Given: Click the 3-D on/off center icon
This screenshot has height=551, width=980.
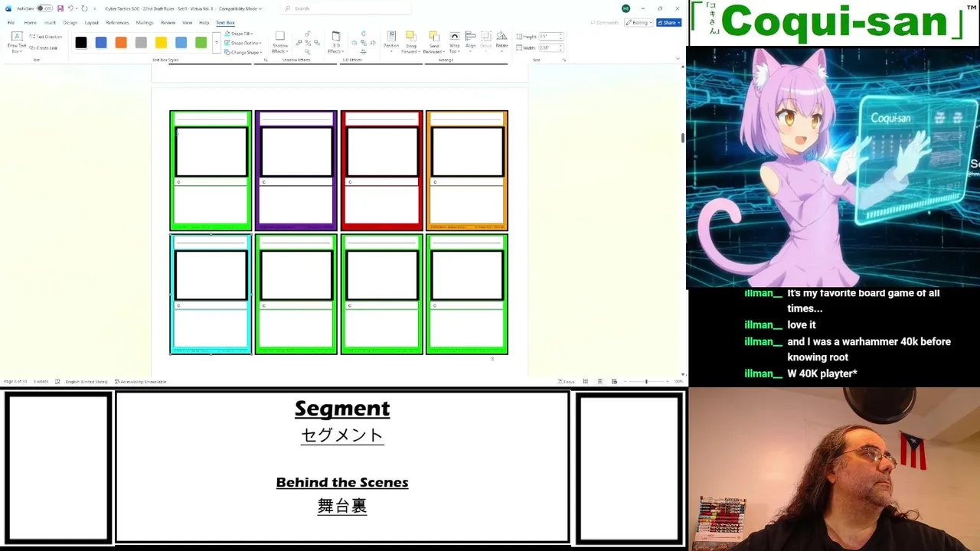Looking at the screenshot, I should pyautogui.click(x=364, y=43).
